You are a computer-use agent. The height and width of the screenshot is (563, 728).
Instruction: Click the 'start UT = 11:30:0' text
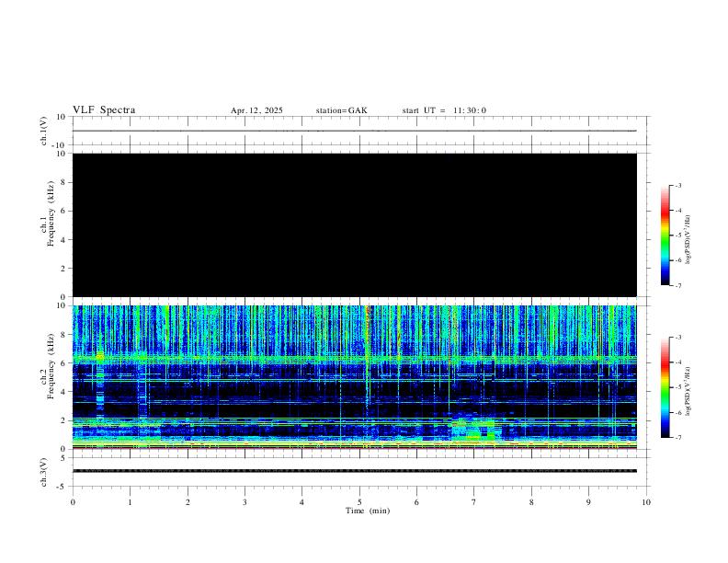(x=444, y=110)
